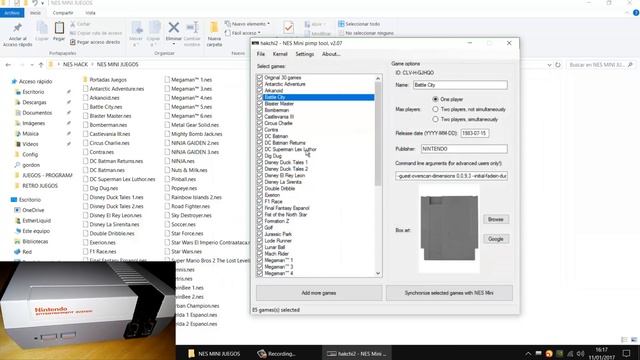Viewport: 640px width, 360px height.
Task: Toggle Bomberman checkbox in hakchi2 list
Action: [260, 110]
